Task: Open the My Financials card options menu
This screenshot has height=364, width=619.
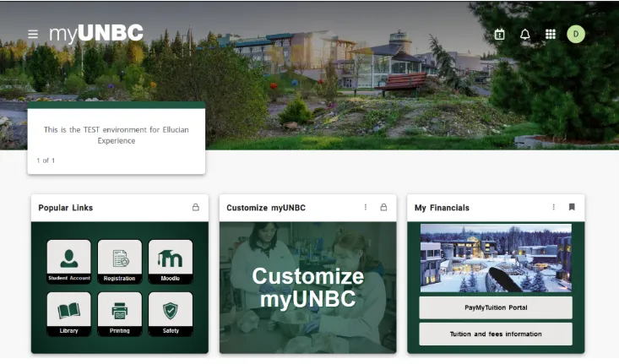Action: tap(553, 207)
